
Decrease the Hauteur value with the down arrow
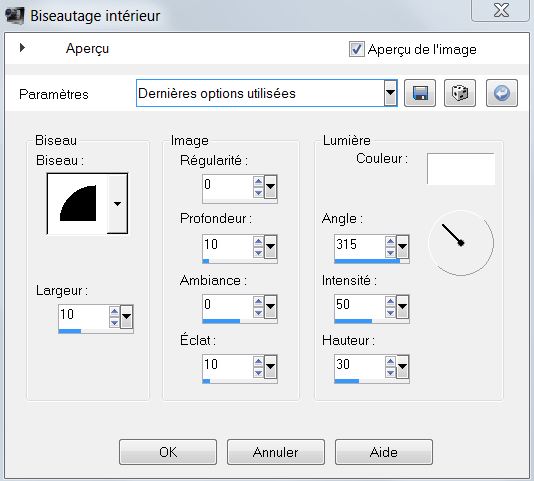click(390, 373)
